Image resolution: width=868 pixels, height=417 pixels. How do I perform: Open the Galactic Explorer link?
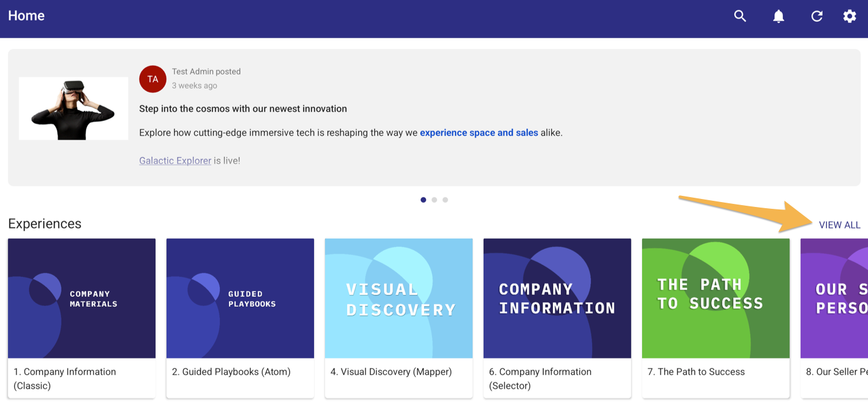(x=174, y=160)
